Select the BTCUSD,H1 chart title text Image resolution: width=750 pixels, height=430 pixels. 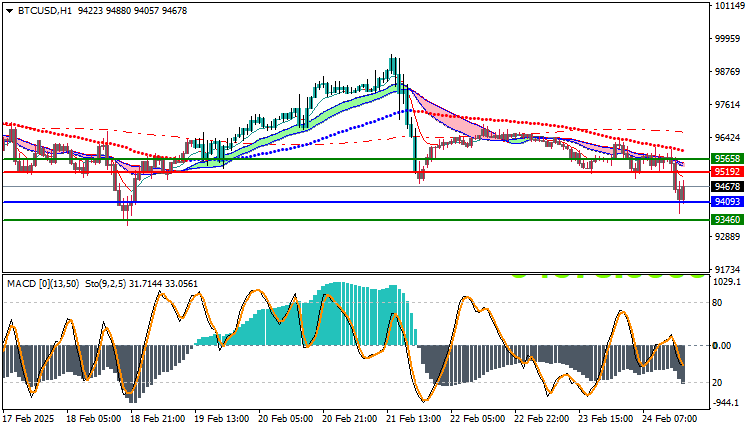(44, 11)
